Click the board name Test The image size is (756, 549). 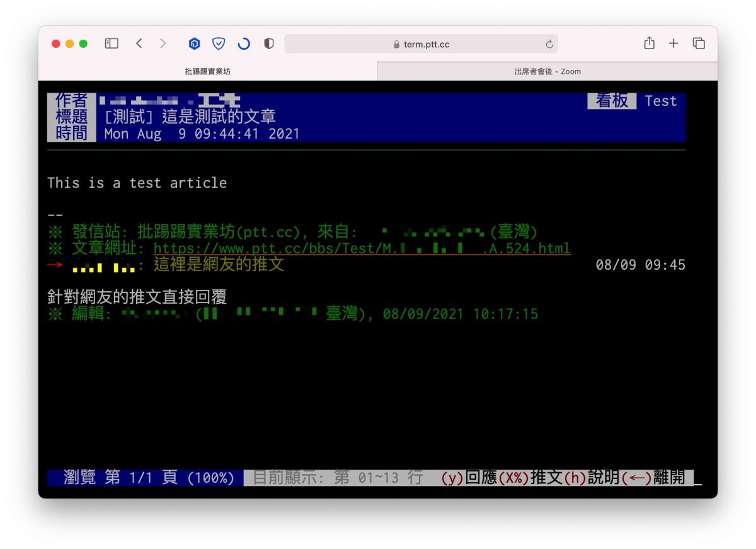coord(661,101)
